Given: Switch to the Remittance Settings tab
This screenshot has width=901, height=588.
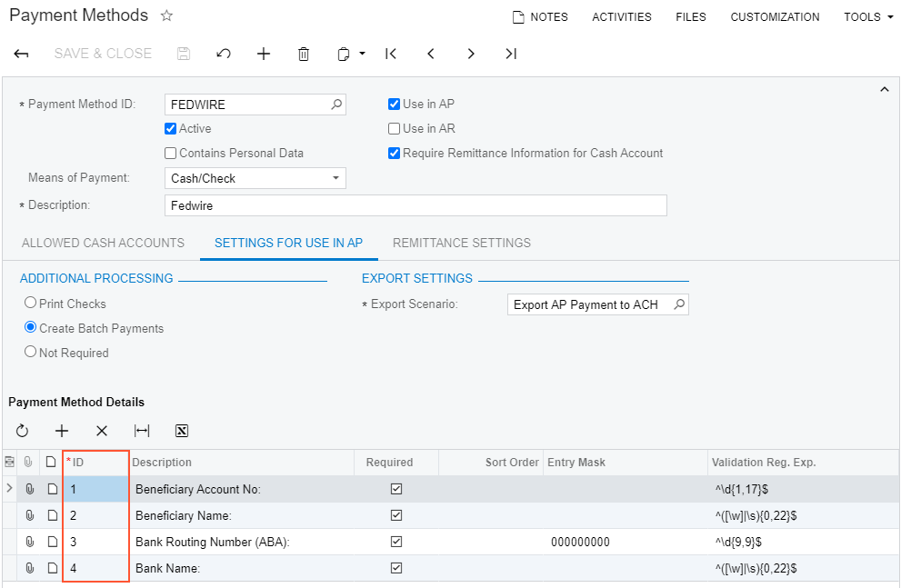Looking at the screenshot, I should click(461, 243).
